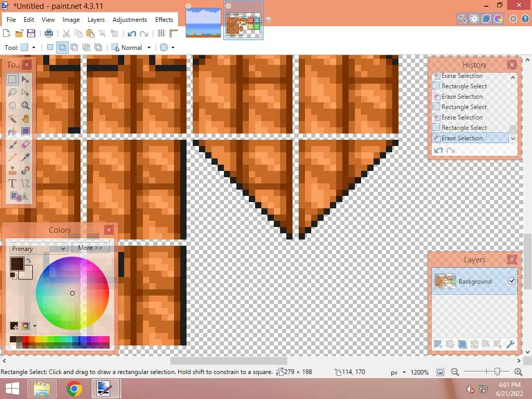Click the Undo arrow in the toolbar
Screen dimensions: 532x399
pos(131,33)
